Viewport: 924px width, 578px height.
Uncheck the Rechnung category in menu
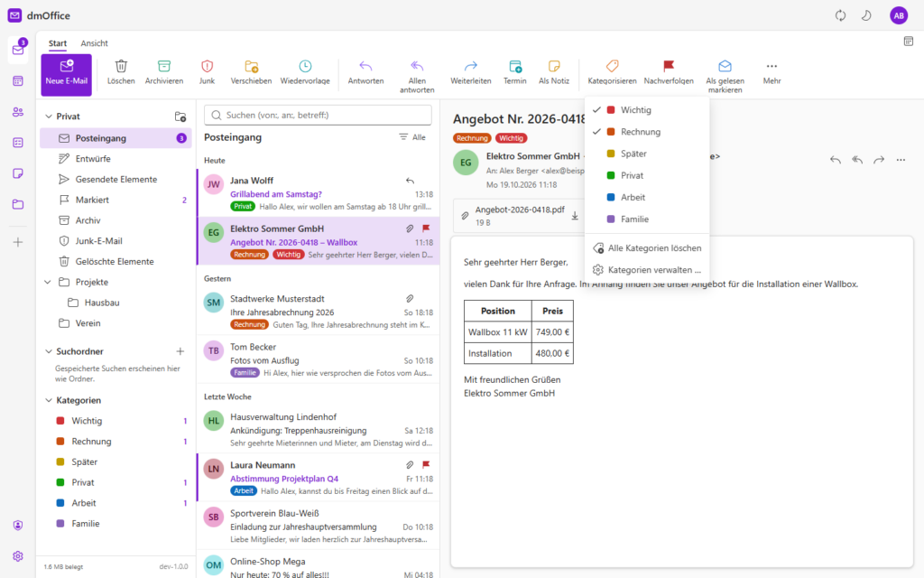click(646, 132)
